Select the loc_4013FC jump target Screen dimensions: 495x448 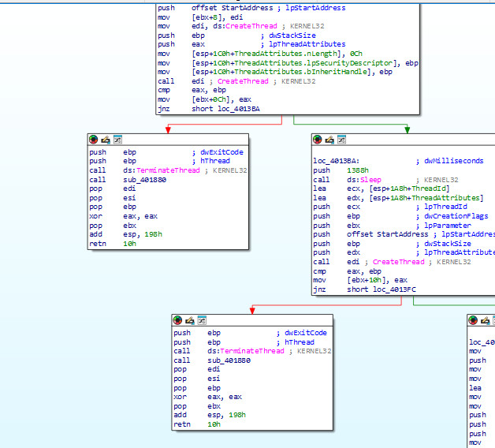[394, 289]
